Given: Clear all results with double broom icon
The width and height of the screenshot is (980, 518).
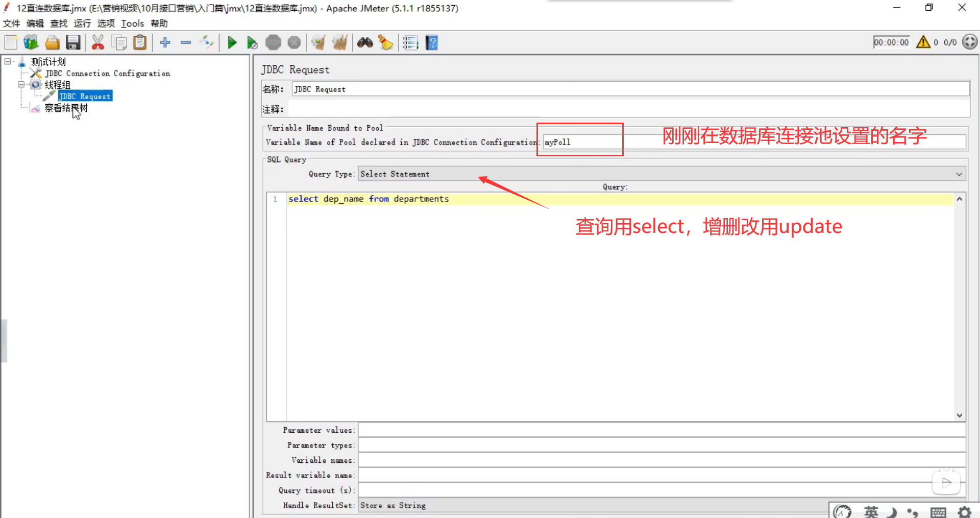Looking at the screenshot, I should click(339, 42).
